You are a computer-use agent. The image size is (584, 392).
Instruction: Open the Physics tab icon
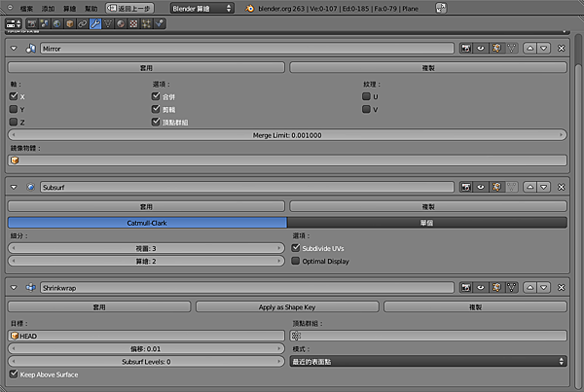[x=159, y=23]
